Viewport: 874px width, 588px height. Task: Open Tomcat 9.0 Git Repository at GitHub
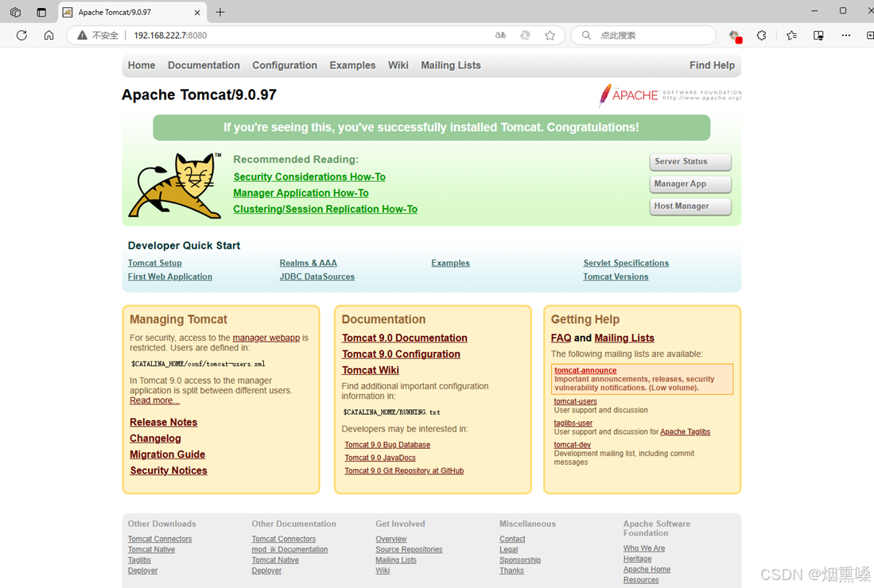[404, 470]
